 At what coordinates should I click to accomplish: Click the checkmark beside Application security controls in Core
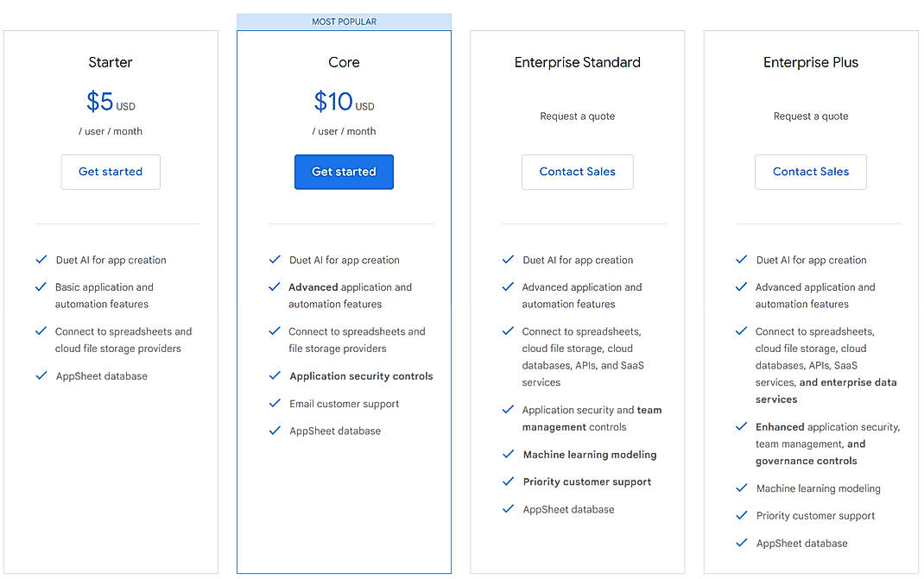(275, 376)
